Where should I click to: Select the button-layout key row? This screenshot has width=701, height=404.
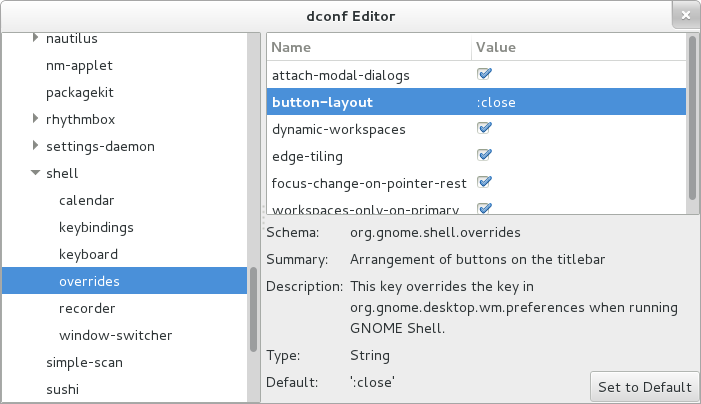pyautogui.click(x=322, y=102)
